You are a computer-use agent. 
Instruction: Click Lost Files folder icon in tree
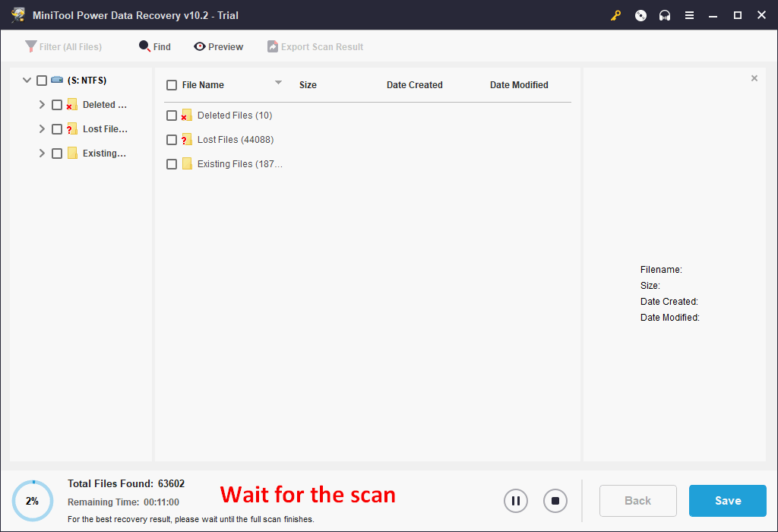tap(72, 128)
